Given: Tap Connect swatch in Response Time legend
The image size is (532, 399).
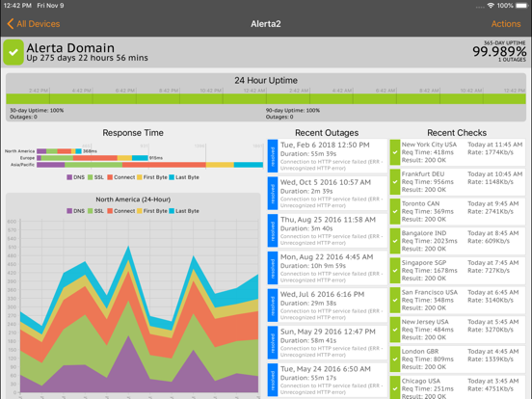Looking at the screenshot, I should click(110, 177).
